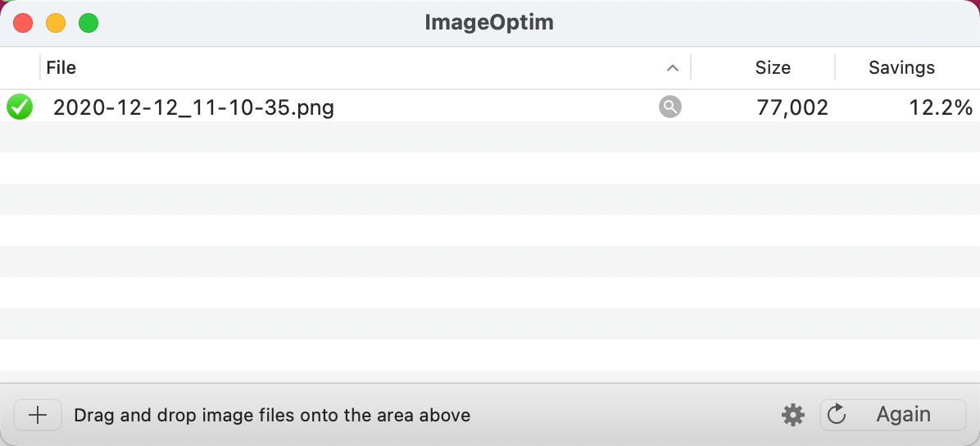Click the circular arrow refresh icon
980x446 pixels.
(x=837, y=414)
